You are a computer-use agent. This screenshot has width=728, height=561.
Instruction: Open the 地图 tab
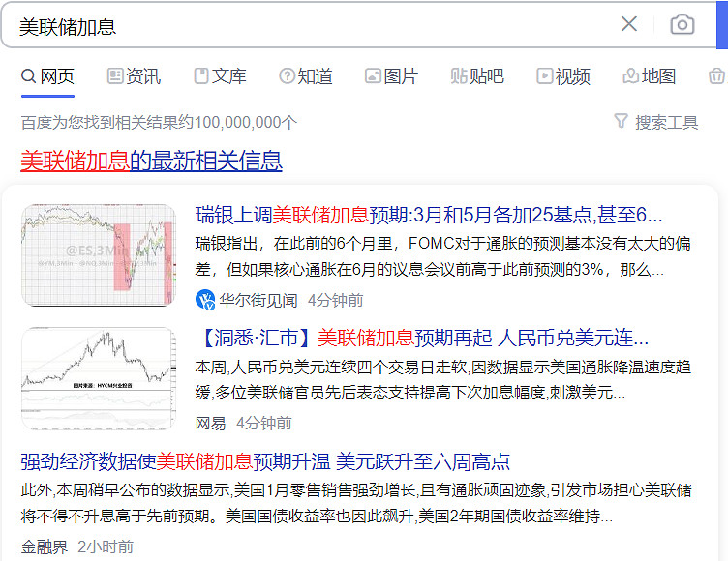coord(649,76)
